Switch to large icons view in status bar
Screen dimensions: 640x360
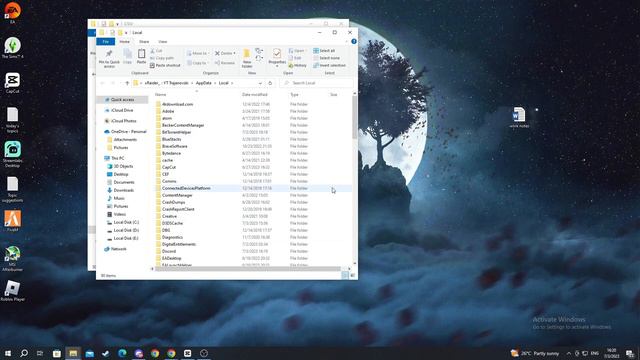click(353, 276)
